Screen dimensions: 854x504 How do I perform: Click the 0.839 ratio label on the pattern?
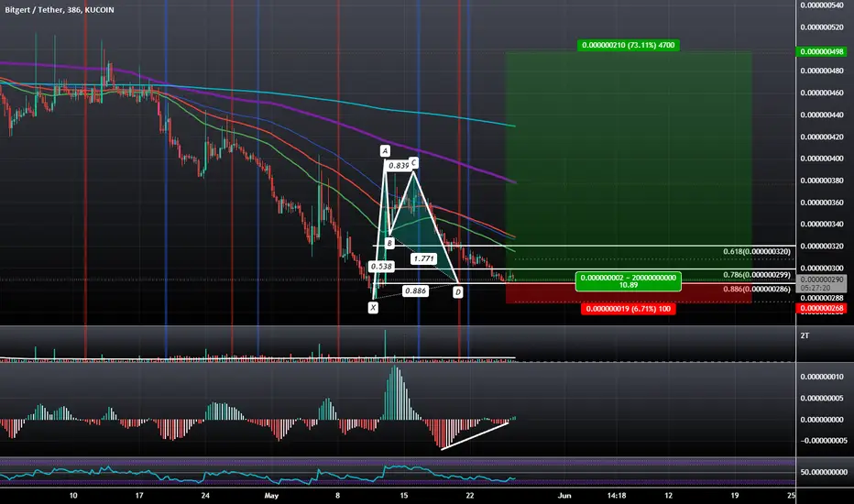pos(398,165)
